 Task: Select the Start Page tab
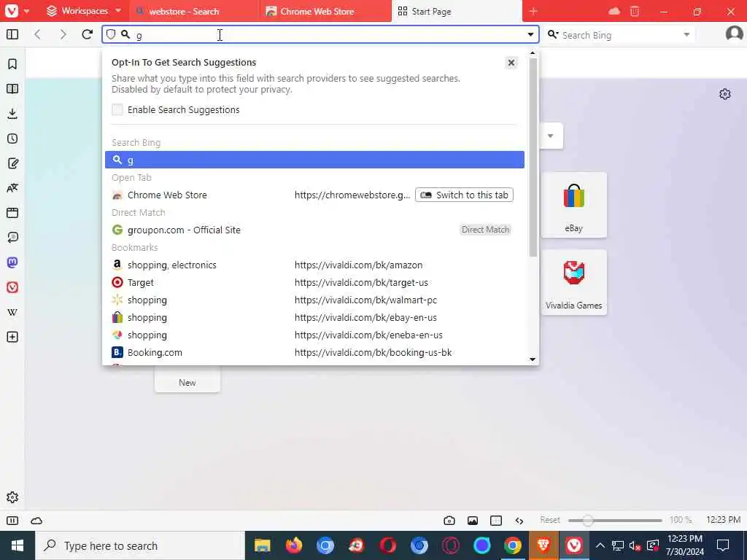pos(457,11)
